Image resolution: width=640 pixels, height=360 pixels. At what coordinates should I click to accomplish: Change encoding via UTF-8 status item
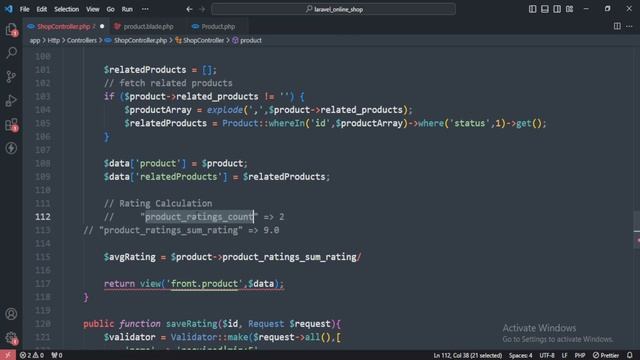point(547,355)
